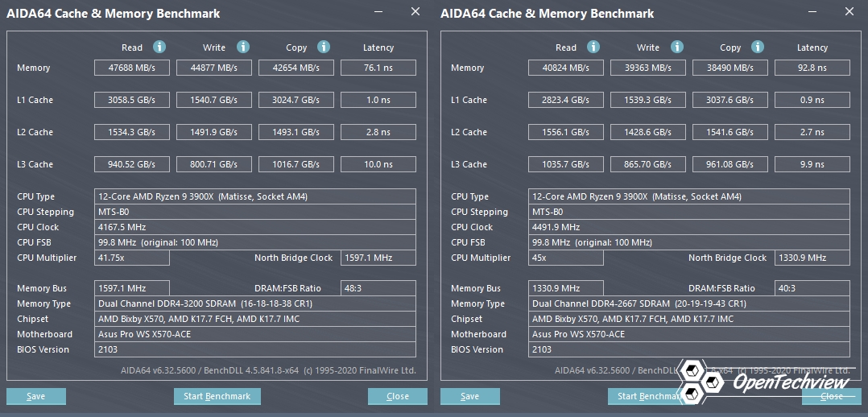This screenshot has height=417, width=868.
Task: Select L2 Cache write 1491.9 GB/s
Action: click(x=213, y=132)
